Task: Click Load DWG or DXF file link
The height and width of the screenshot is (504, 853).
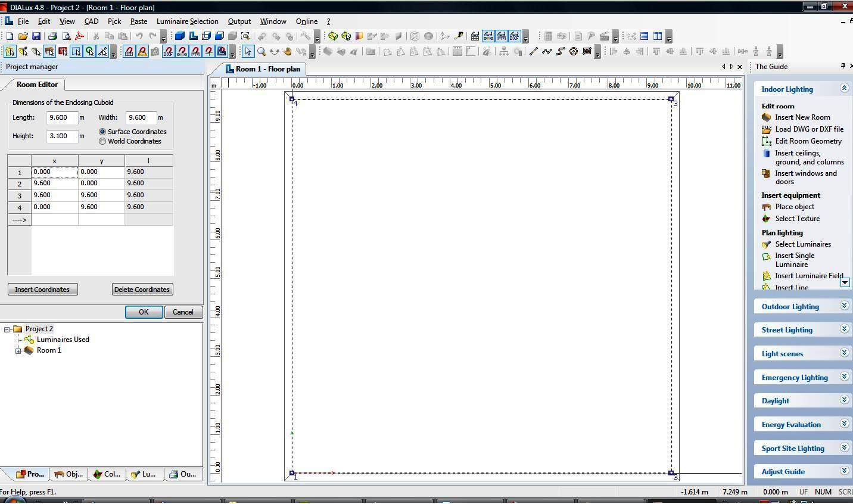Action: 809,129
